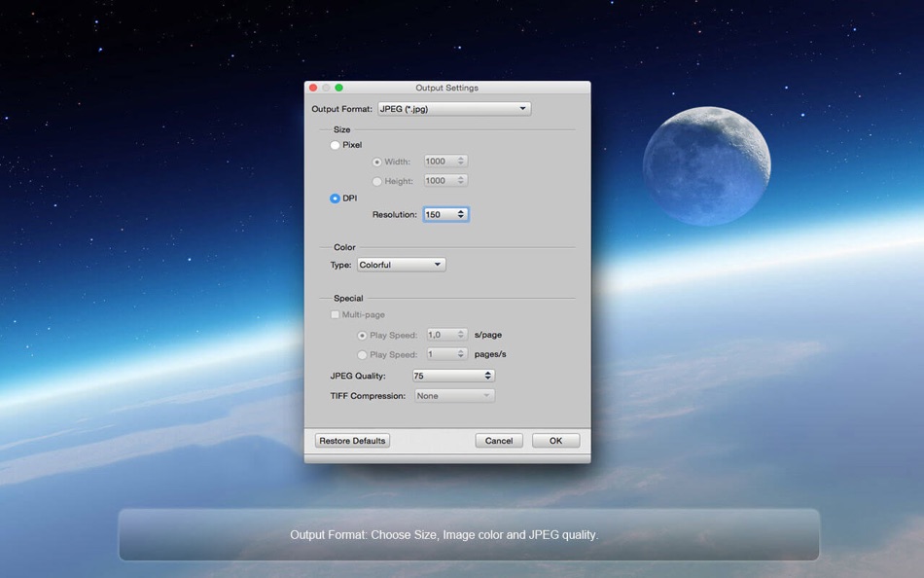Confirm settings with OK button
The height and width of the screenshot is (578, 924).
point(555,441)
